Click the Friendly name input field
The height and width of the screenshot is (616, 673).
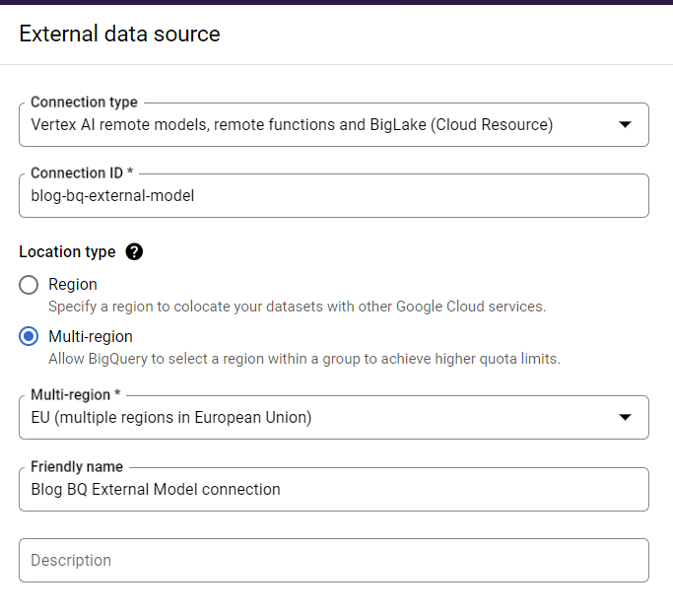334,490
